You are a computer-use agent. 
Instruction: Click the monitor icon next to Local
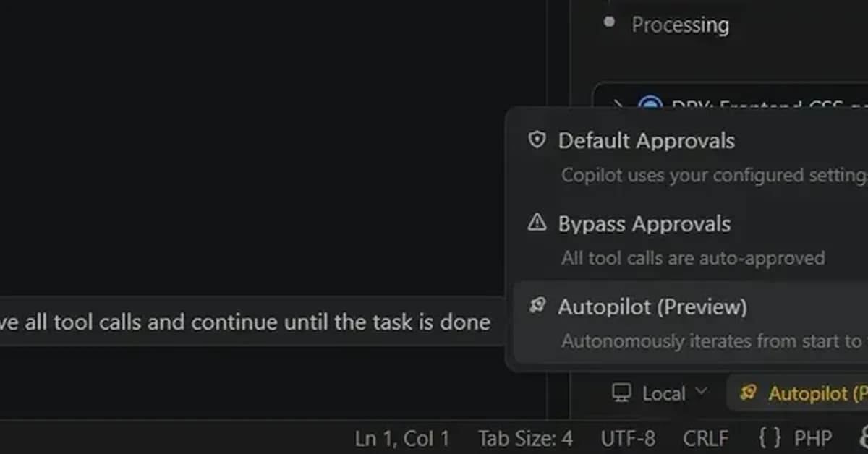(621, 393)
